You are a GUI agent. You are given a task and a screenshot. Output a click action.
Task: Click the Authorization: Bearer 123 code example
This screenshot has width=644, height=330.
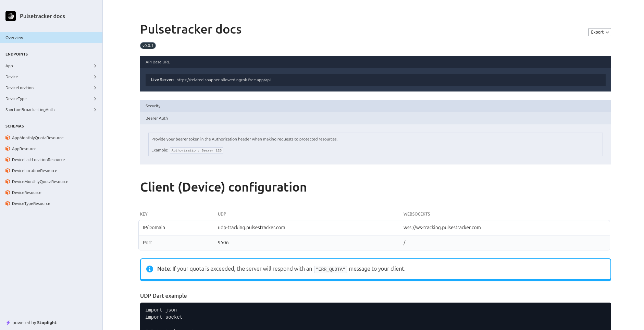[197, 150]
